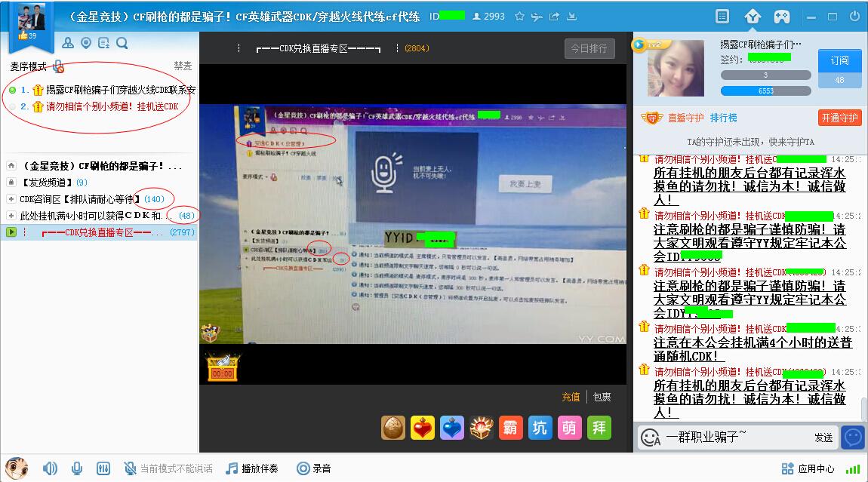Click the blue progress bar showing 6553
The width and height of the screenshot is (868, 482).
pos(765,91)
